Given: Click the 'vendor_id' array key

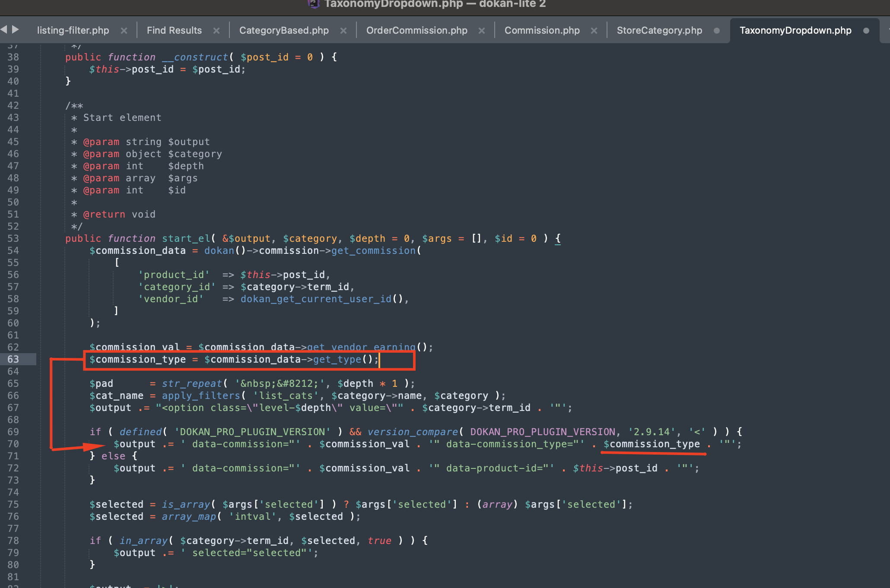Looking at the screenshot, I should coord(171,299).
